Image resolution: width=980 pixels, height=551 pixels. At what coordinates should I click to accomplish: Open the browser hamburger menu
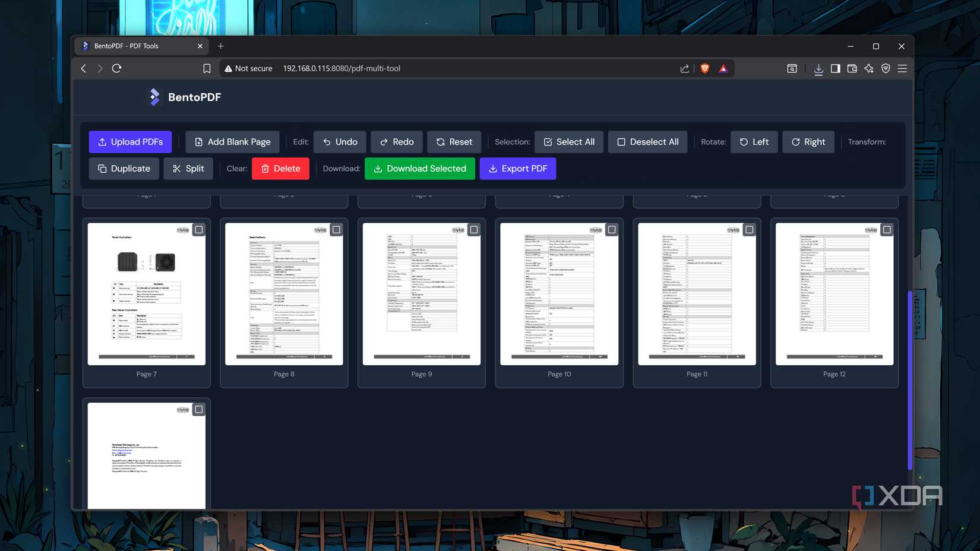(x=902, y=68)
